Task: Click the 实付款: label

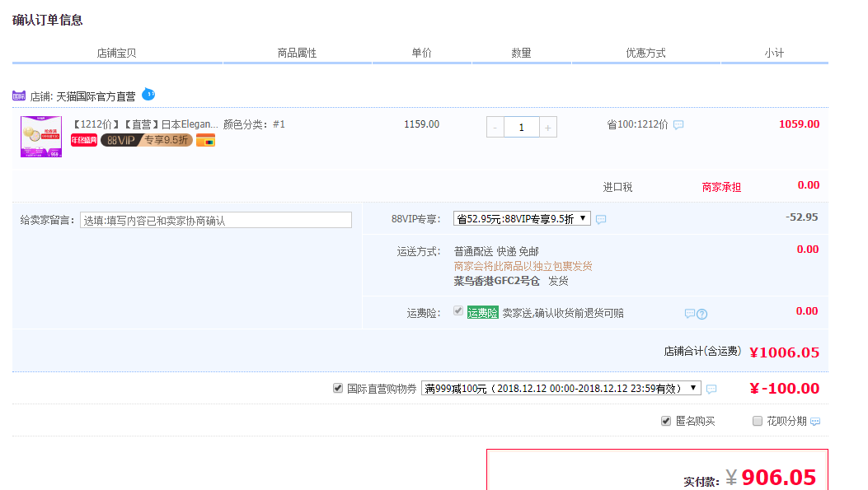Action: 701,482
